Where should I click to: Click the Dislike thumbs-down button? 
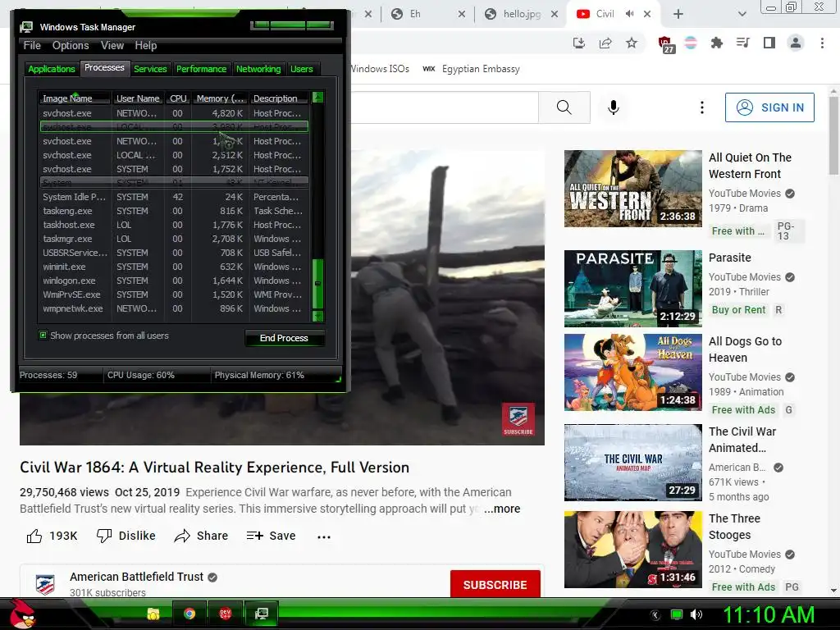[126, 536]
